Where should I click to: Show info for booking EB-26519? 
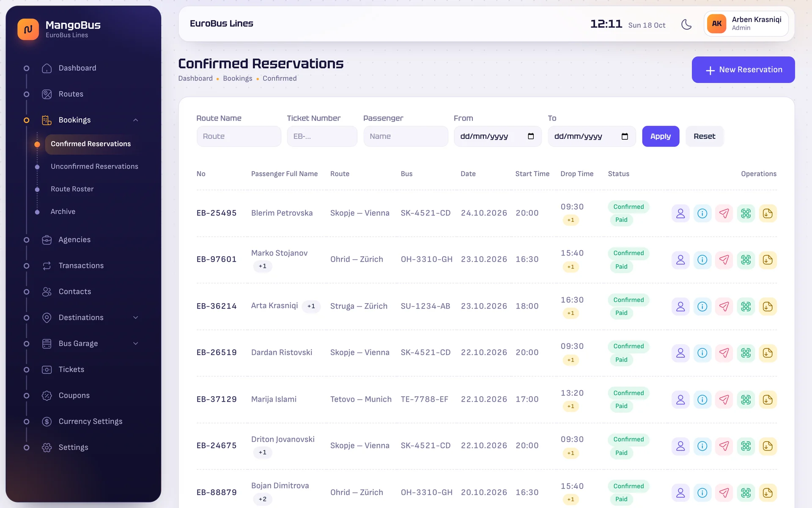click(x=702, y=353)
